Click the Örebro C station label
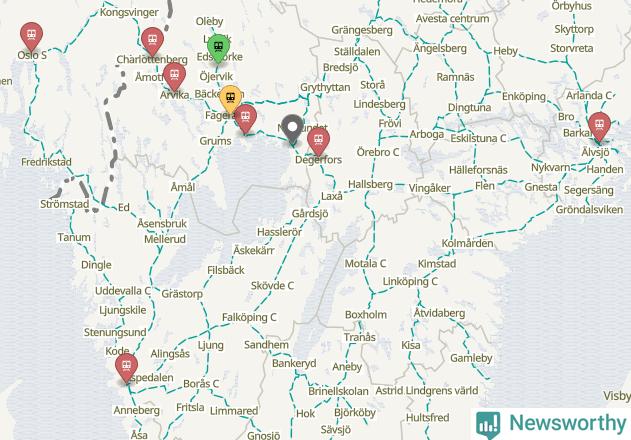Image resolution: width=631 pixels, height=440 pixels. pyautogui.click(x=378, y=152)
